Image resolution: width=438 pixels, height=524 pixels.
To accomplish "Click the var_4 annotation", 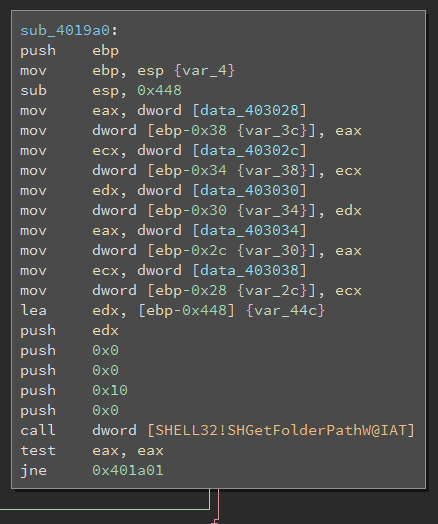I will [204, 71].
